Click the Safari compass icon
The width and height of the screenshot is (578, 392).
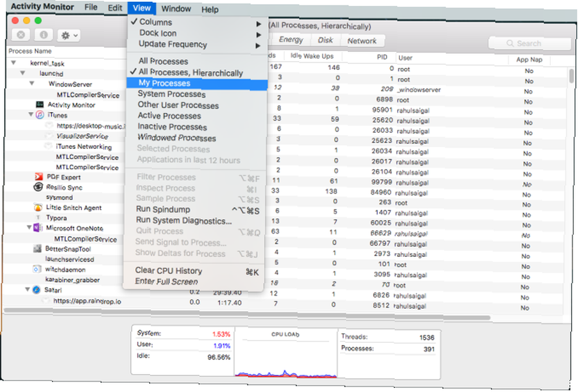coord(36,290)
